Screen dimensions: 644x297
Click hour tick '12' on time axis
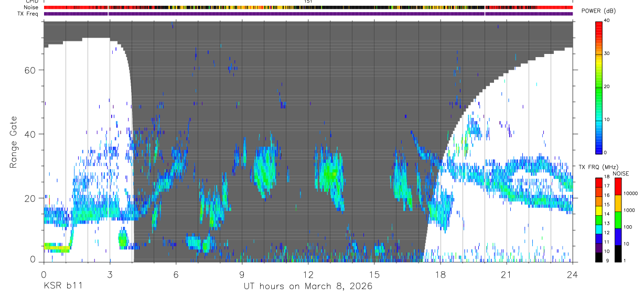coord(308,274)
